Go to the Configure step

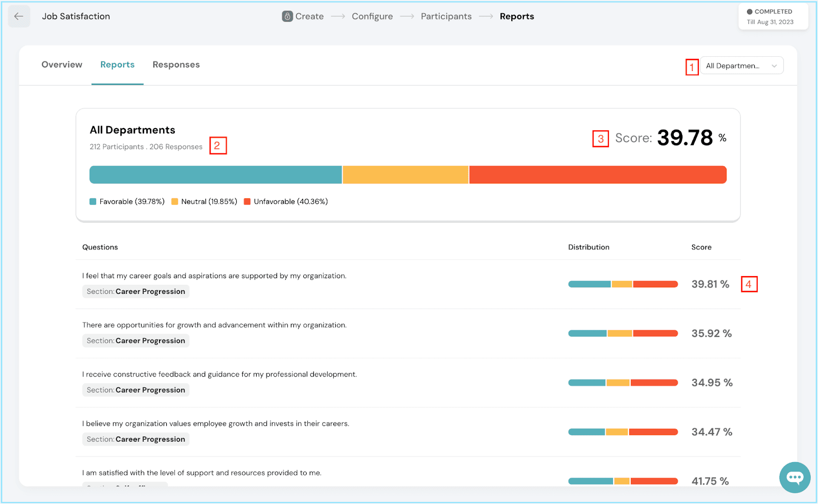pos(372,16)
